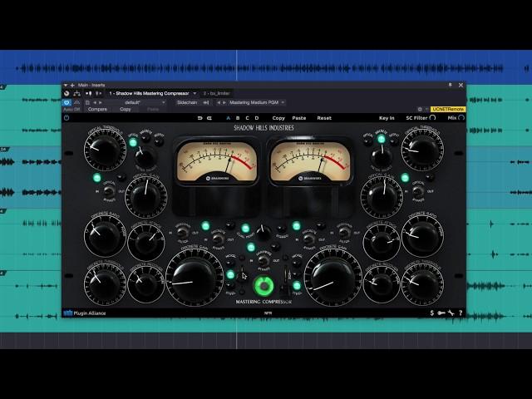Step to previous Mastering Medium PGM preset
Image resolution: width=532 pixels, height=399 pixels.
coord(219,102)
